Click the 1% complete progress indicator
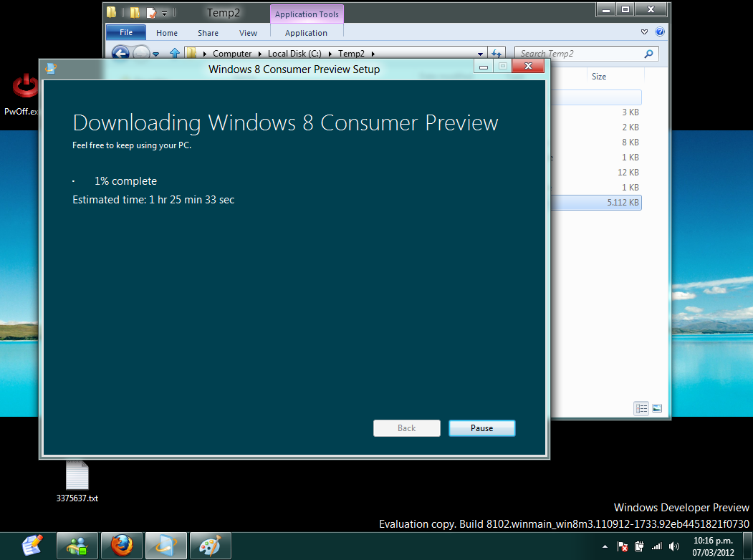The width and height of the screenshot is (753, 560). coord(125,181)
